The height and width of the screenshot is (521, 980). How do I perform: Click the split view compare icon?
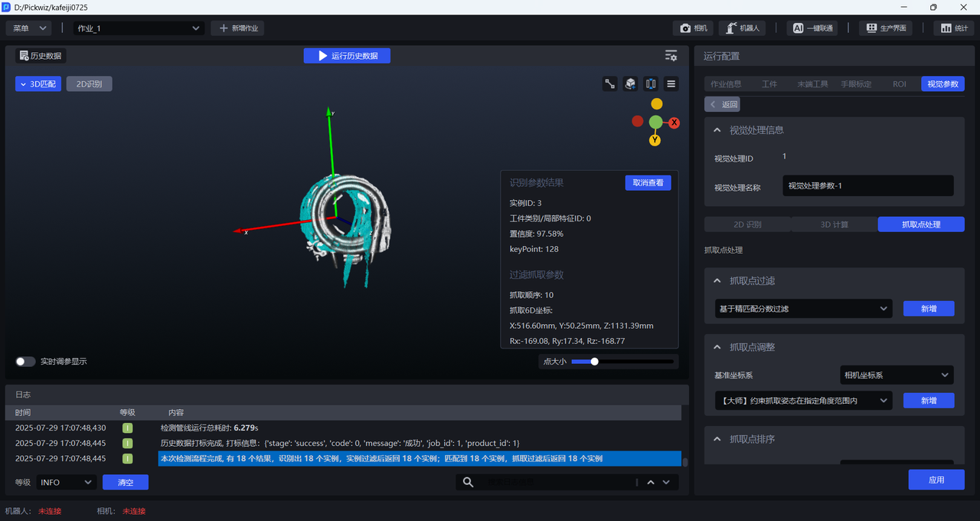[651, 84]
